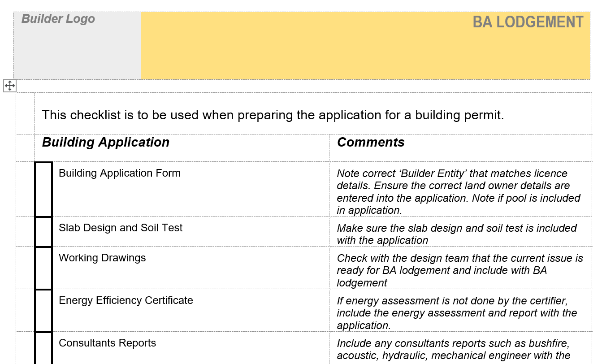The width and height of the screenshot is (602, 364).
Task: Click the energy assessment comment text
Action: [456, 313]
